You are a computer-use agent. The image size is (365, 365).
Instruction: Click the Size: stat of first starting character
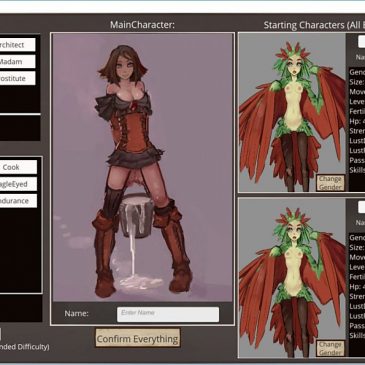(356, 82)
